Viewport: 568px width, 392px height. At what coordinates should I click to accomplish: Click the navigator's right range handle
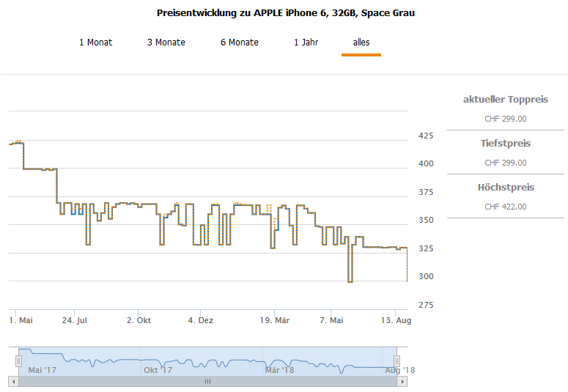[397, 361]
